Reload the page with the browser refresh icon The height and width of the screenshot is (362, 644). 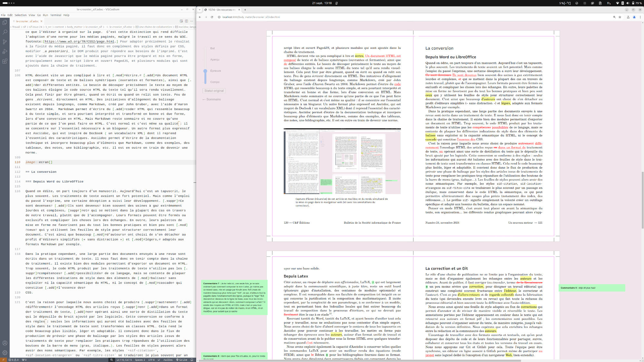point(212,18)
